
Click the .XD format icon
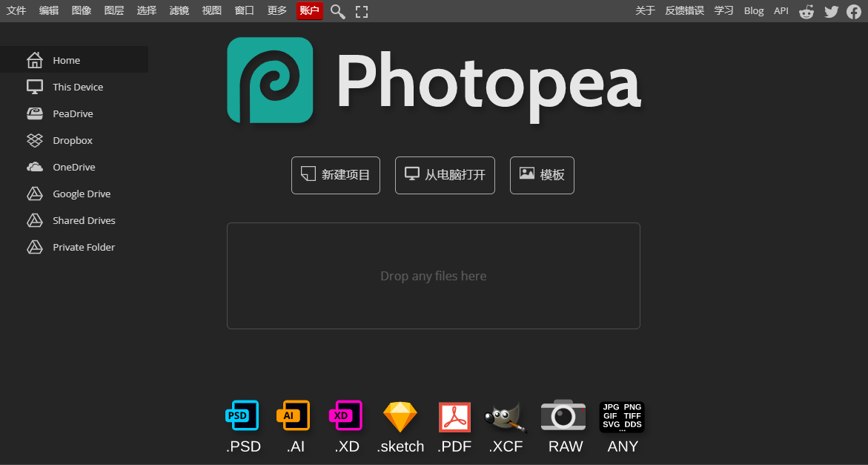[x=346, y=415]
